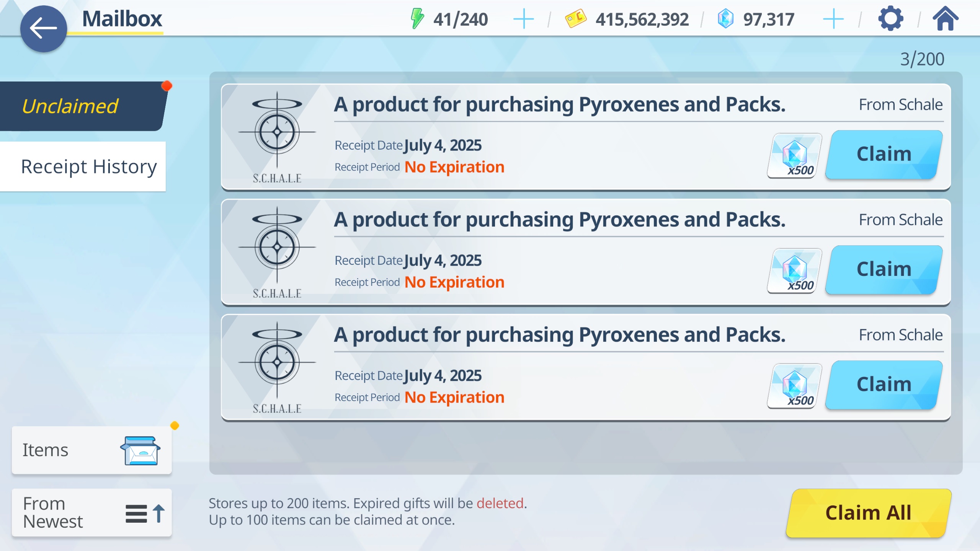Open the Items filter button
The height and width of the screenshot is (551, 980).
click(x=92, y=450)
